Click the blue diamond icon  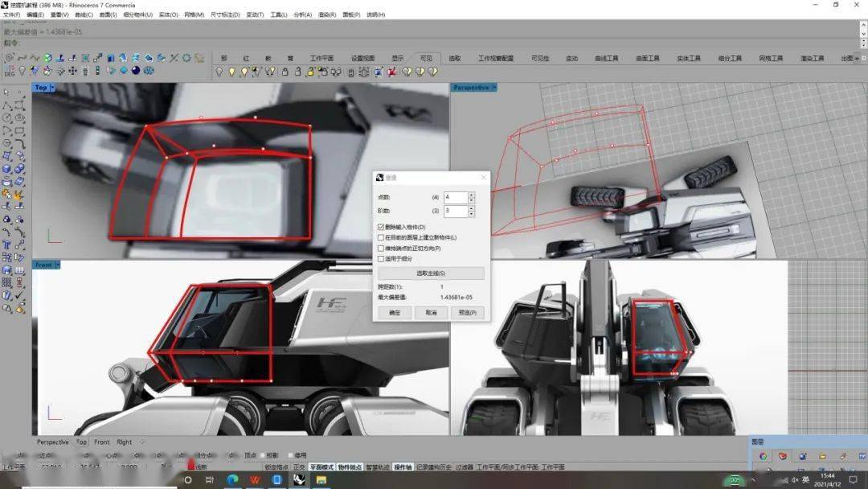click(x=124, y=70)
